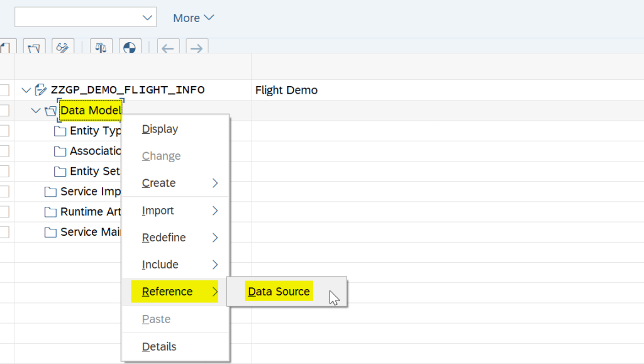Click the create project (new document) toolbar icon
Viewport: 644px width, 364px height.
(5, 47)
